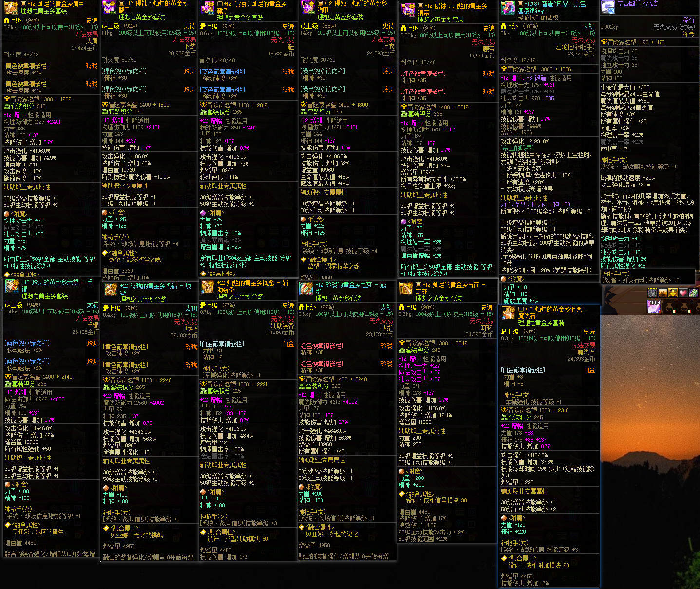Click 贝亚娜：无尽的挑战 fusion text
The width and height of the screenshot is (700, 589).
pos(136,535)
